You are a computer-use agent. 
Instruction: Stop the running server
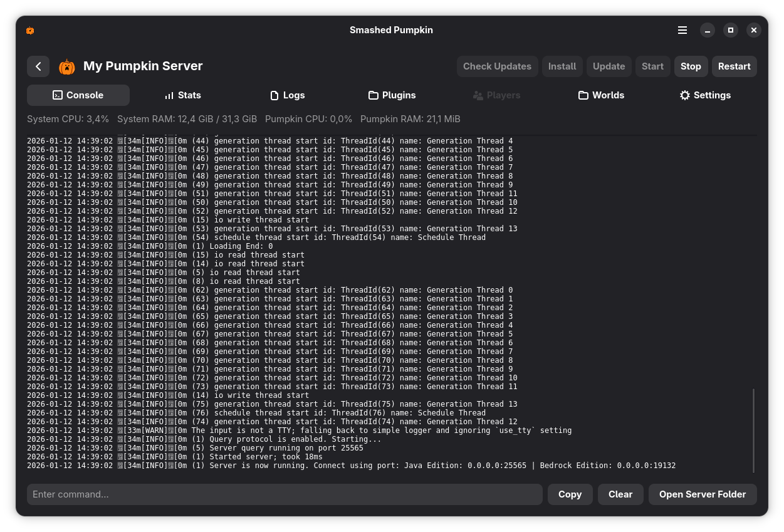691,66
